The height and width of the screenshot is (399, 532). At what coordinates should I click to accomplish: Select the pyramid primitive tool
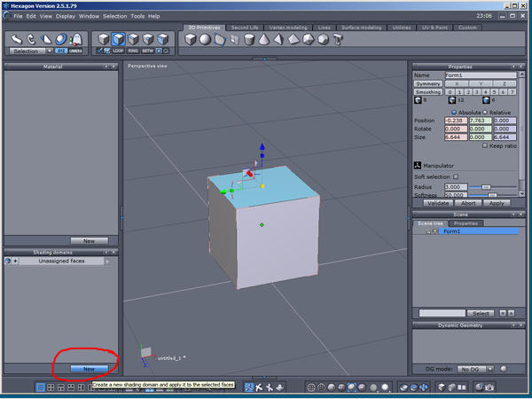pos(278,40)
